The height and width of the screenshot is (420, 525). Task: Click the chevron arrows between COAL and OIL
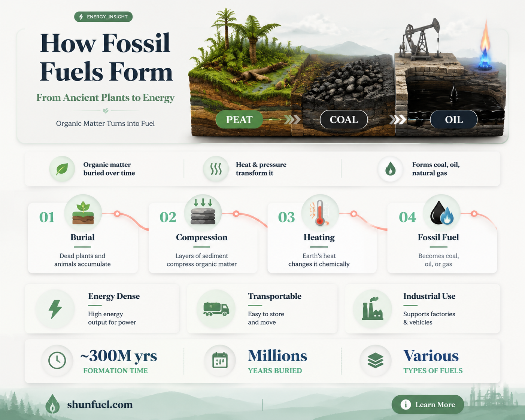tap(398, 120)
